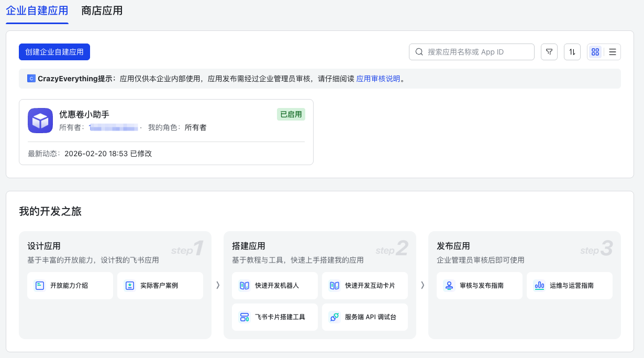Select the 企业自建应用 tab
The height and width of the screenshot is (358, 644).
pyautogui.click(x=37, y=10)
